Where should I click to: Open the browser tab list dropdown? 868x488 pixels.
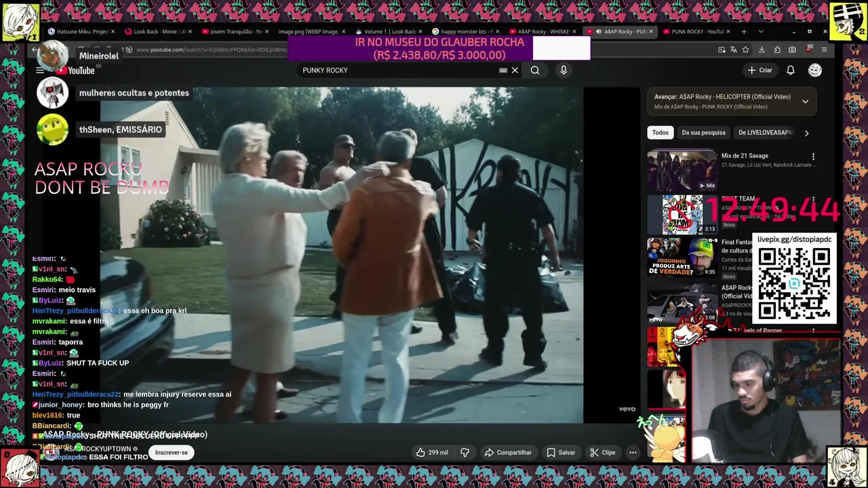pos(761,31)
